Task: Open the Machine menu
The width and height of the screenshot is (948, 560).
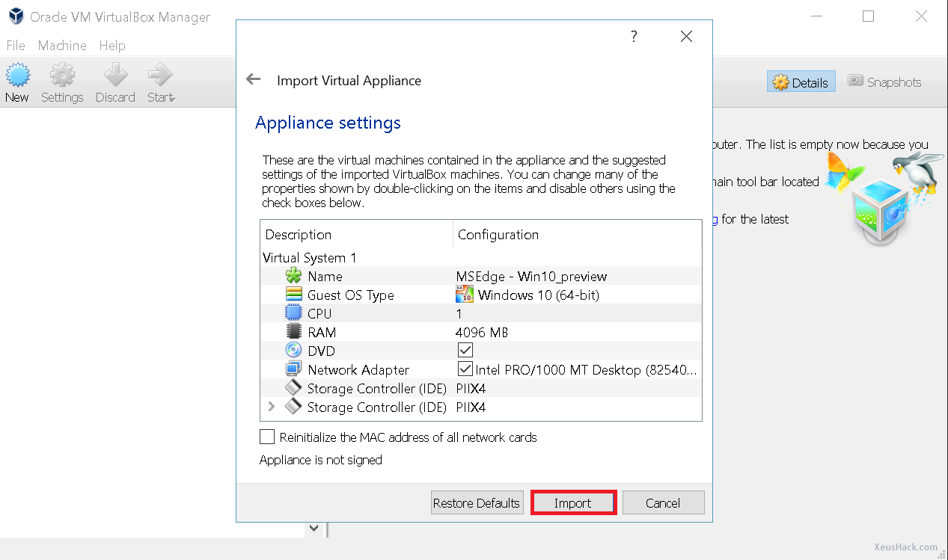Action: pos(61,46)
